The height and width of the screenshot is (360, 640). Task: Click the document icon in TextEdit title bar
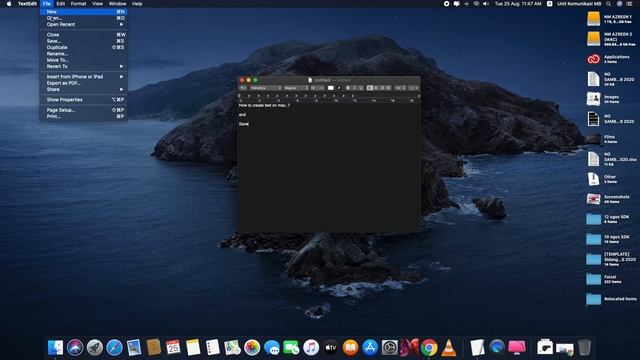pyautogui.click(x=310, y=80)
